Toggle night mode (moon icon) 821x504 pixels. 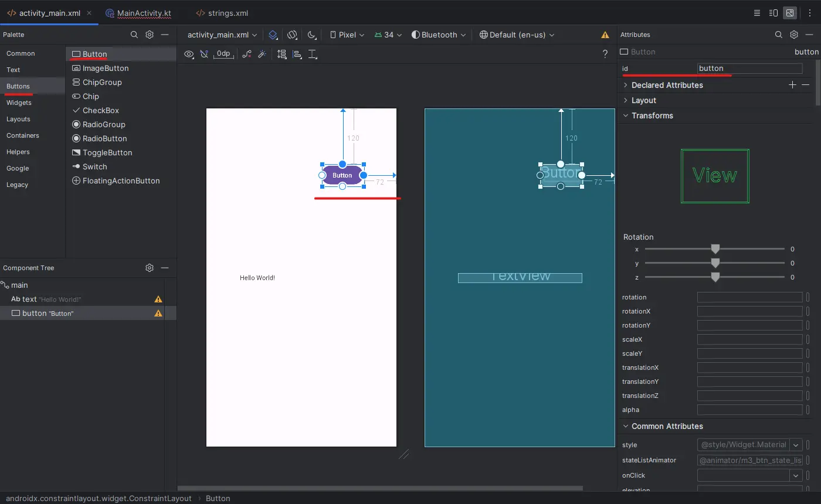tap(312, 35)
